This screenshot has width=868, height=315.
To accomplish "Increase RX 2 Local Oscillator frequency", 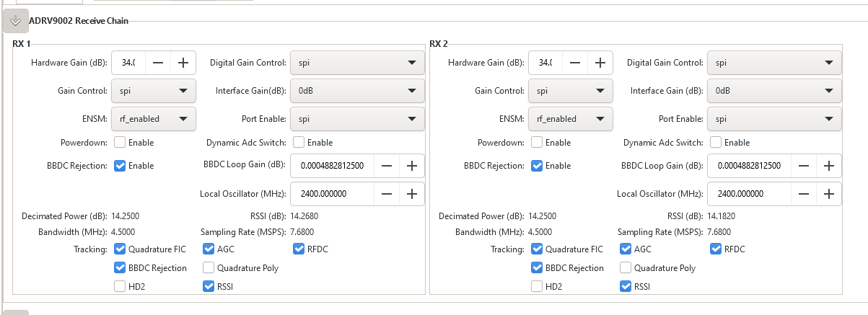I will [829, 194].
